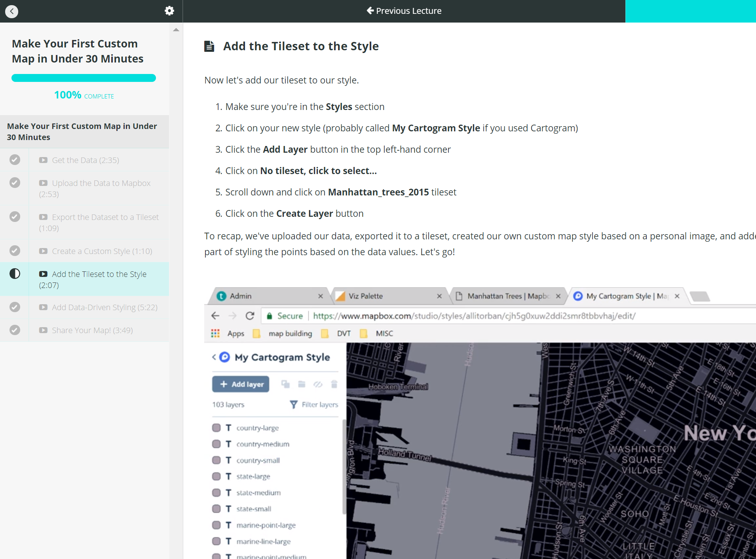
Task: Open the Apps bookmarks grid icon
Action: click(215, 334)
